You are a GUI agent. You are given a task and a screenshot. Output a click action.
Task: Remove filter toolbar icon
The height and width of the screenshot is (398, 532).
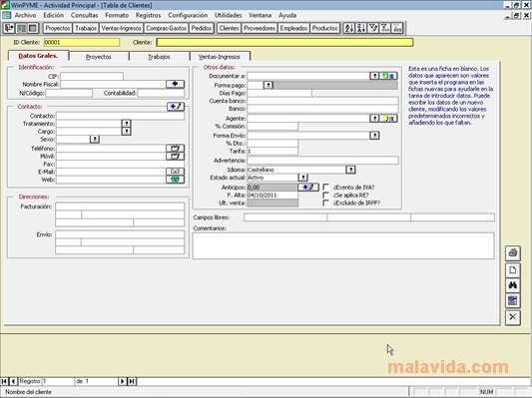397,28
